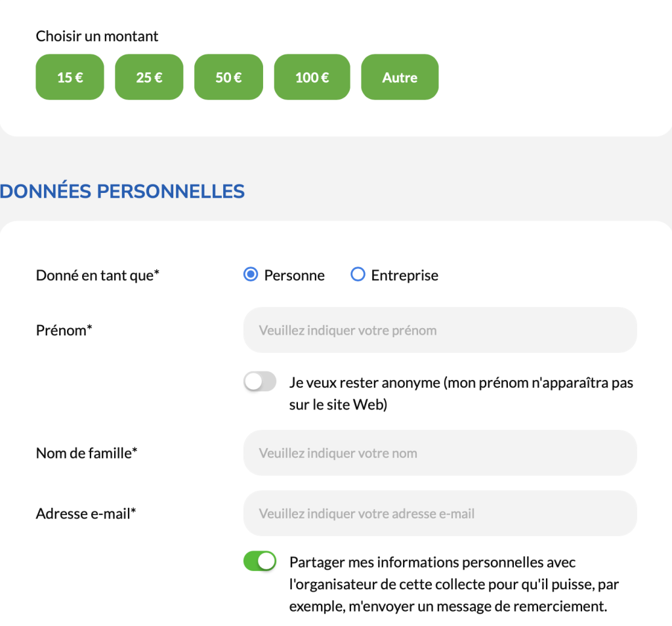Choose the "Entreprise" radio option
672x626 pixels.
click(x=358, y=275)
